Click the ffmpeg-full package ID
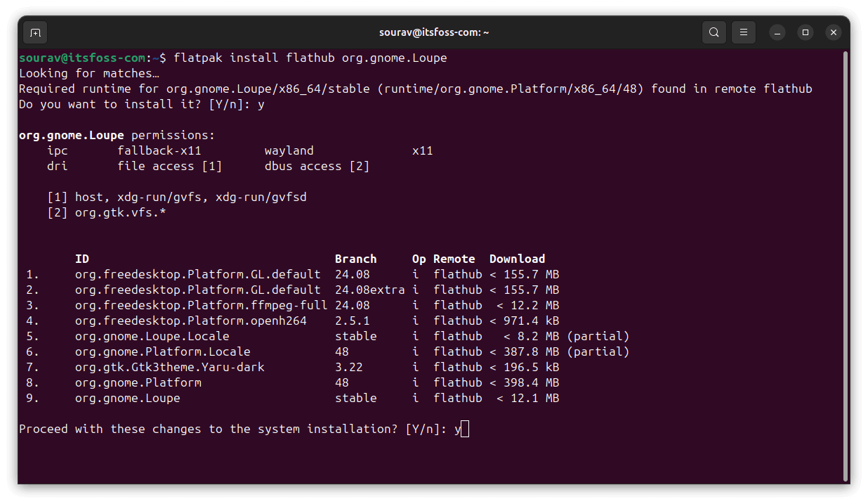Screen dimensions: 868x504 tap(201, 305)
